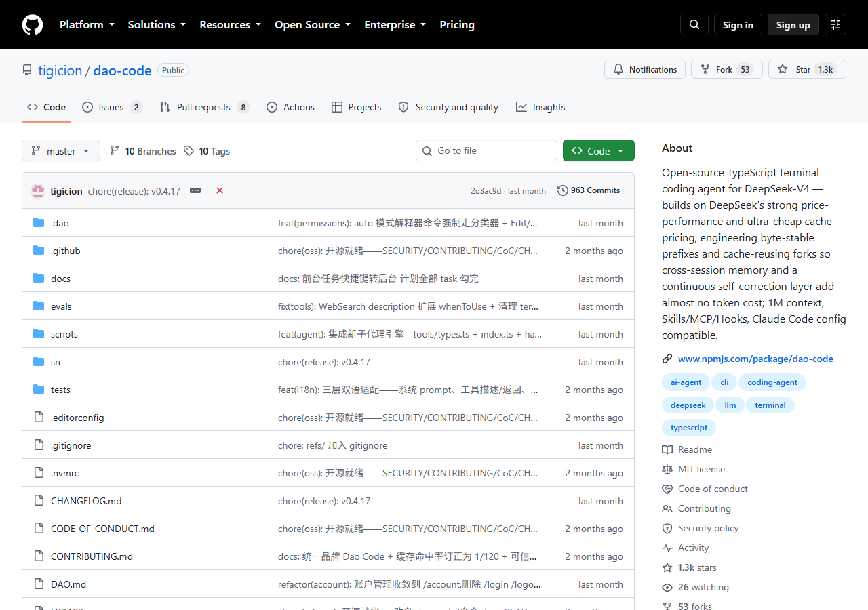The width and height of the screenshot is (868, 610).
Task: Open the master branch selector dropdown
Action: coord(61,151)
